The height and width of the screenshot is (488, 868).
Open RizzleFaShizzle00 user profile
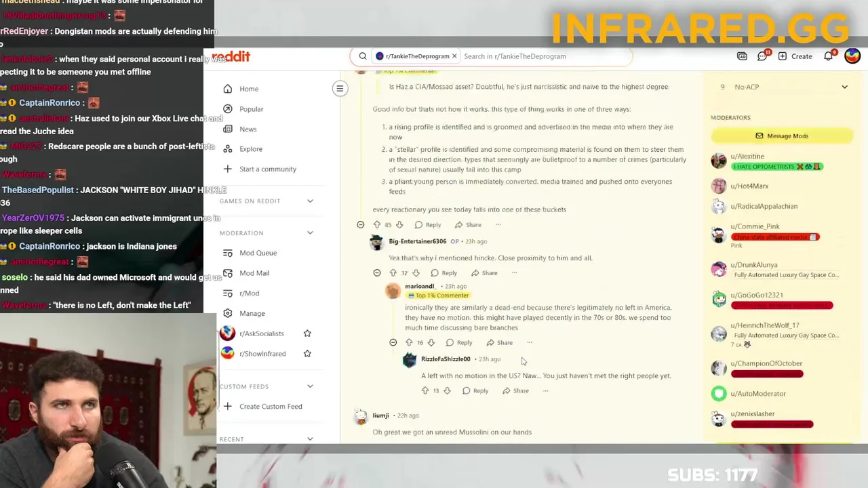446,359
